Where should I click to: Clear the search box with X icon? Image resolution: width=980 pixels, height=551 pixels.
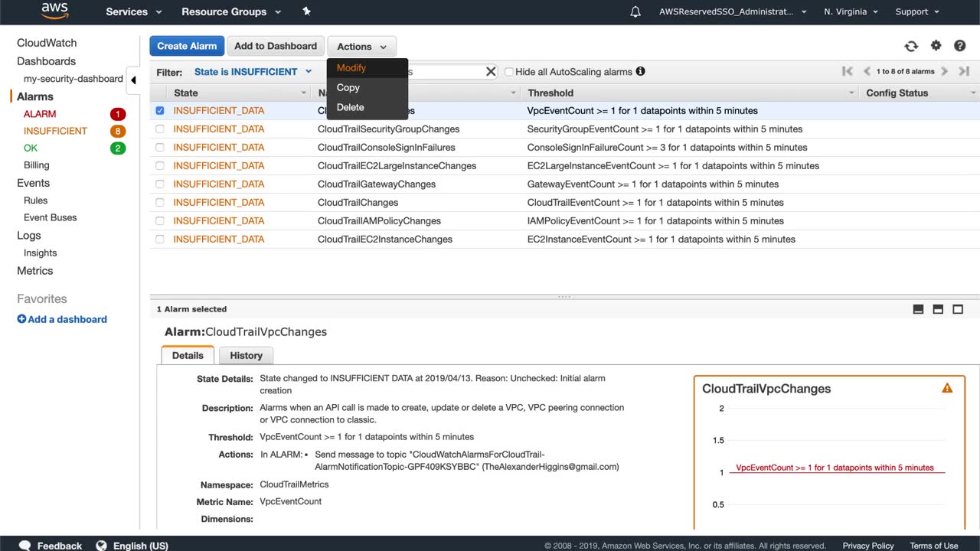tap(491, 71)
